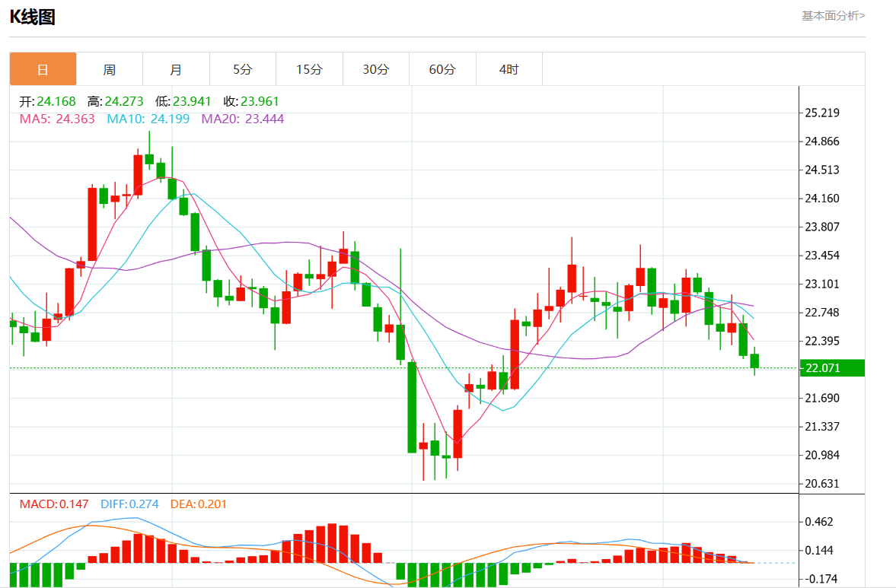Click the MA20: 23.444 label
This screenshot has height=588, width=896.
click(x=242, y=119)
